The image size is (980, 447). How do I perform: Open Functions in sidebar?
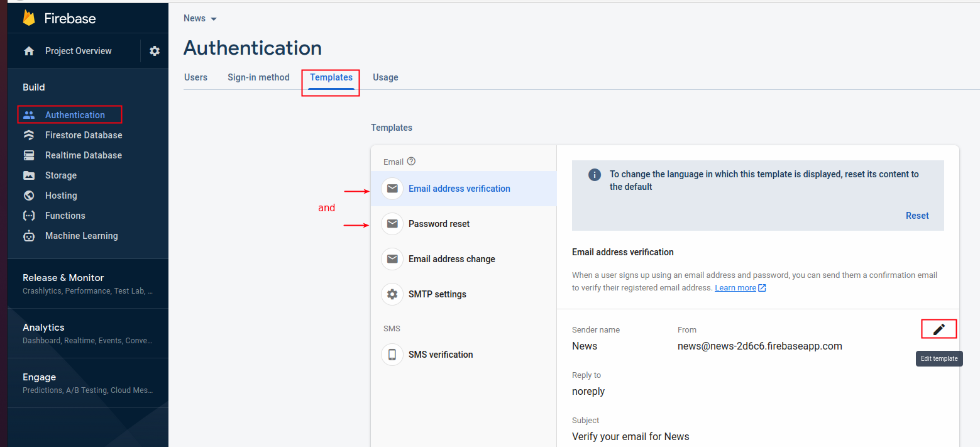click(x=65, y=216)
